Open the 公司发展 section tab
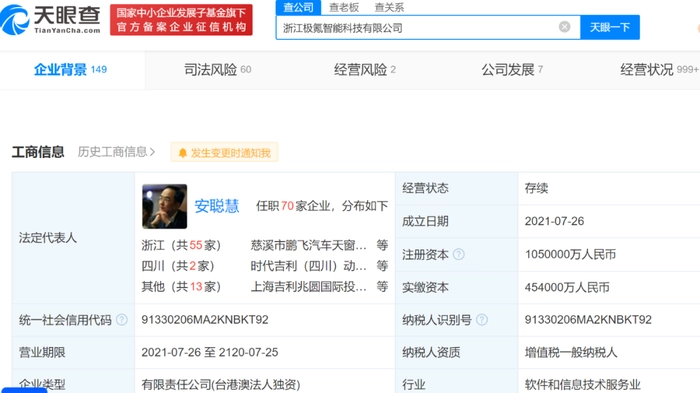The height and width of the screenshot is (393, 700). pyautogui.click(x=512, y=70)
